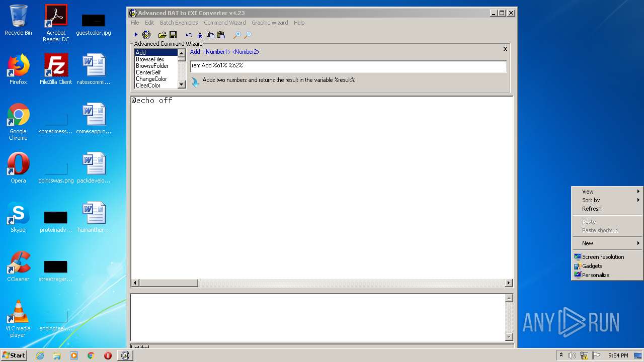Image resolution: width=644 pixels, height=362 pixels.
Task: Zoom out the editor text
Action: tap(248, 35)
